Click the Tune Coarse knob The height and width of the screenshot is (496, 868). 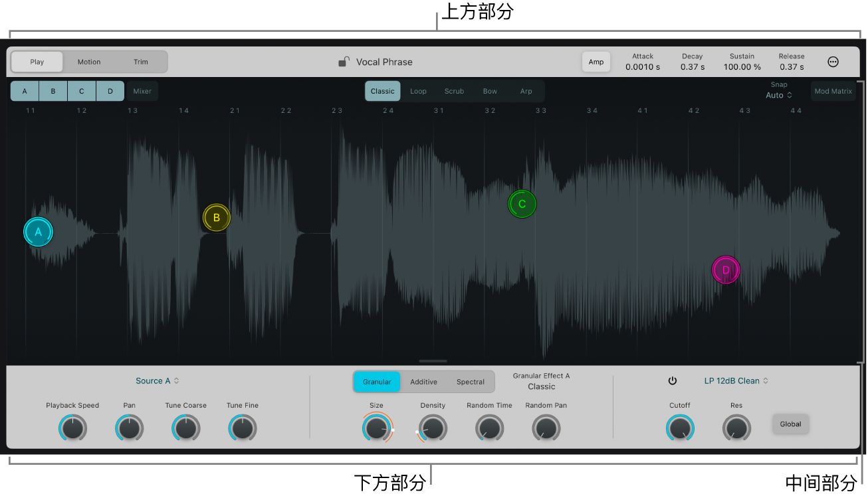pos(186,428)
